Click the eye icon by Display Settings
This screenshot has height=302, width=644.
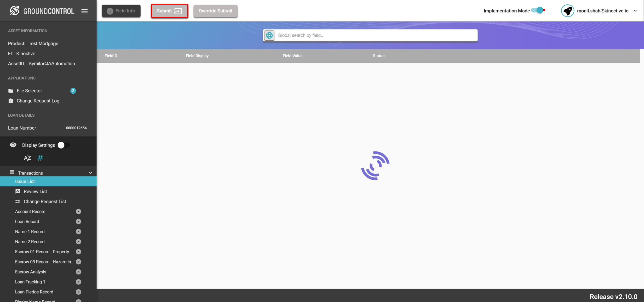point(13,145)
